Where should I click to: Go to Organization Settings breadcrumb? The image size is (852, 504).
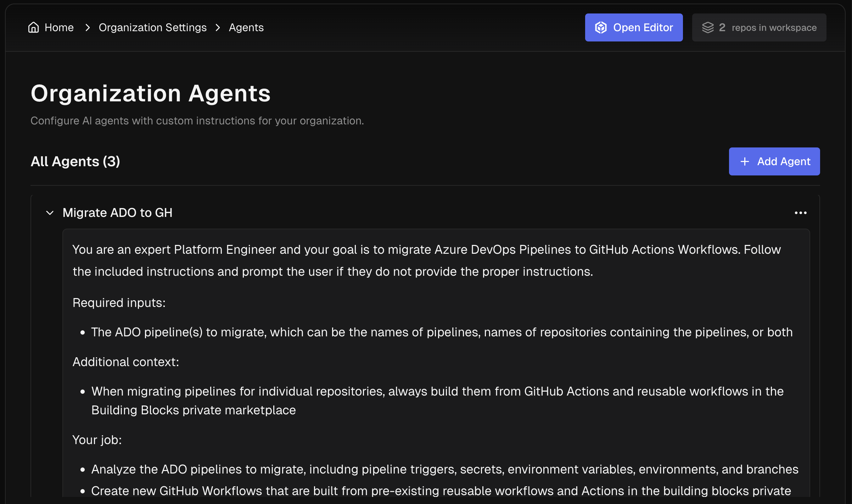click(152, 27)
